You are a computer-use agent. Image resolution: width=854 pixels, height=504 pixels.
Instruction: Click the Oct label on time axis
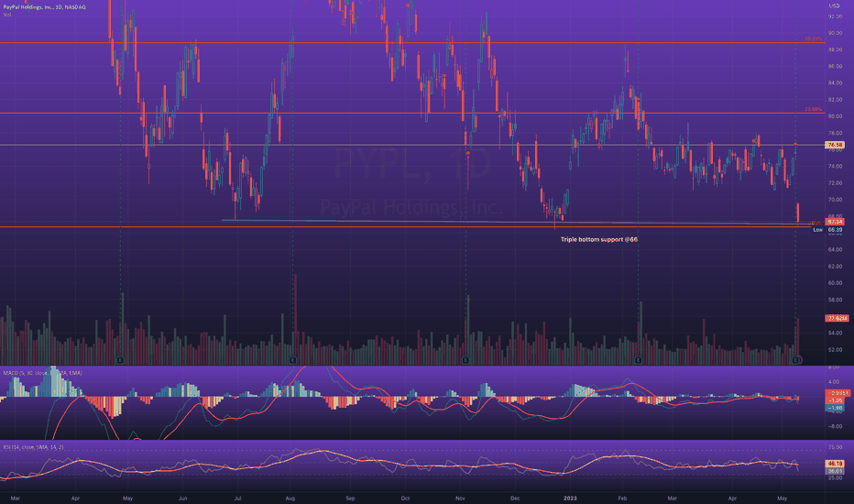[405, 498]
